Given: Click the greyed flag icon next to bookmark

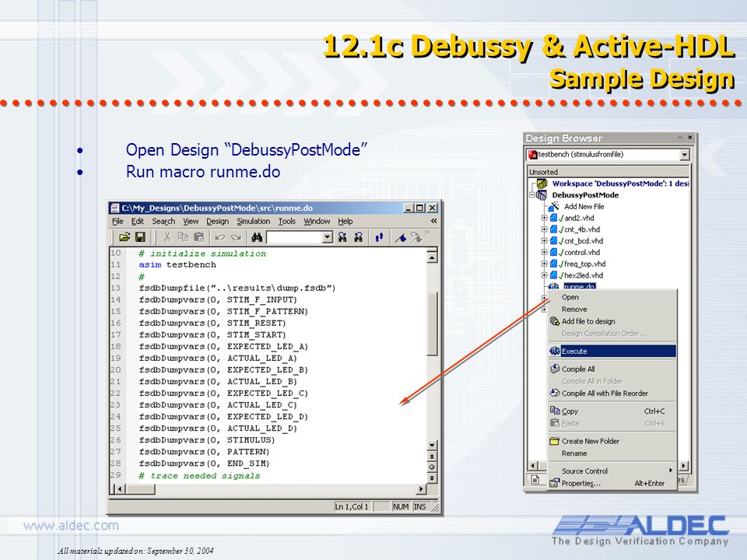Looking at the screenshot, I should point(416,237).
